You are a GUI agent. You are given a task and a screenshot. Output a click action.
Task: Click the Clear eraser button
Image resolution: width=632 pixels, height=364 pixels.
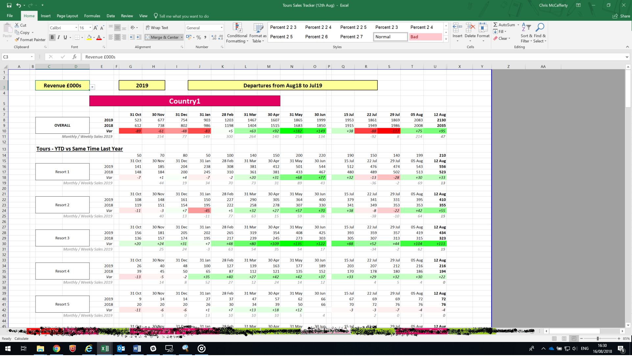click(501, 38)
